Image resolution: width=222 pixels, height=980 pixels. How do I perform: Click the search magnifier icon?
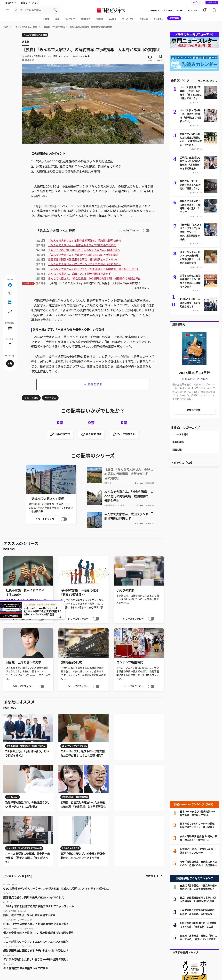55,10
